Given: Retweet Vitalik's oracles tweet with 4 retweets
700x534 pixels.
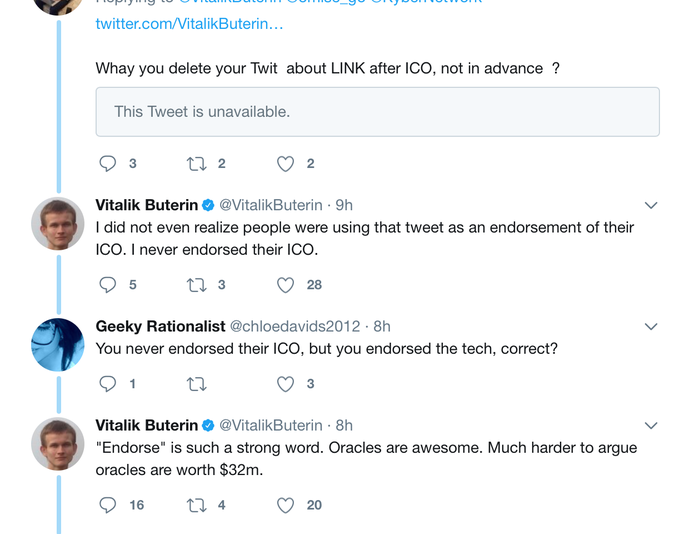Looking at the screenshot, I should (x=196, y=505).
